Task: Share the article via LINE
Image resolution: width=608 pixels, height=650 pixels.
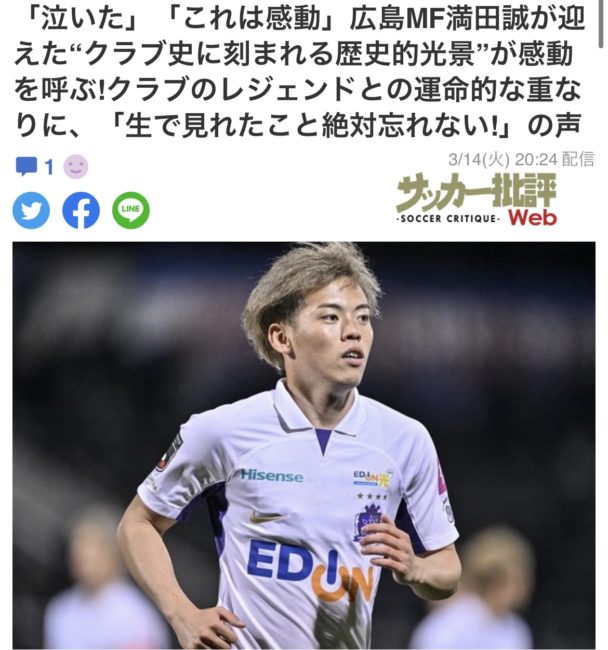Action: [131, 210]
